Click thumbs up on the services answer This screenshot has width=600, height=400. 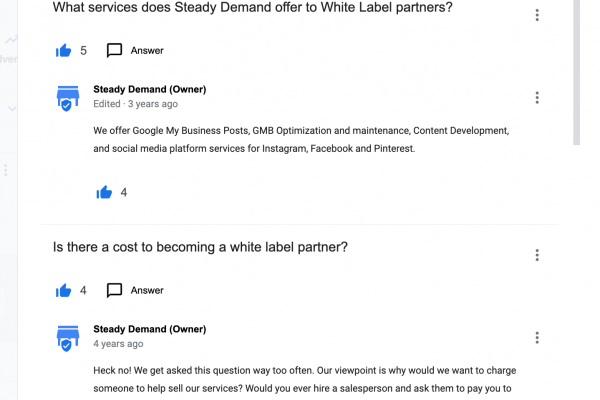coord(104,192)
